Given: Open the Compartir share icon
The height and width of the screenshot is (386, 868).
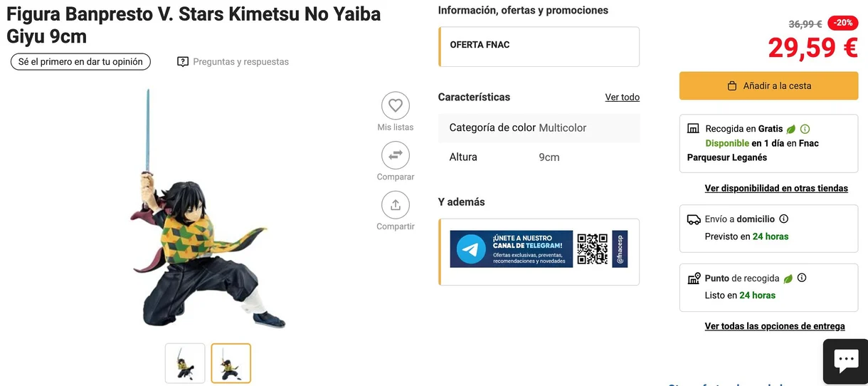Looking at the screenshot, I should point(396,205).
